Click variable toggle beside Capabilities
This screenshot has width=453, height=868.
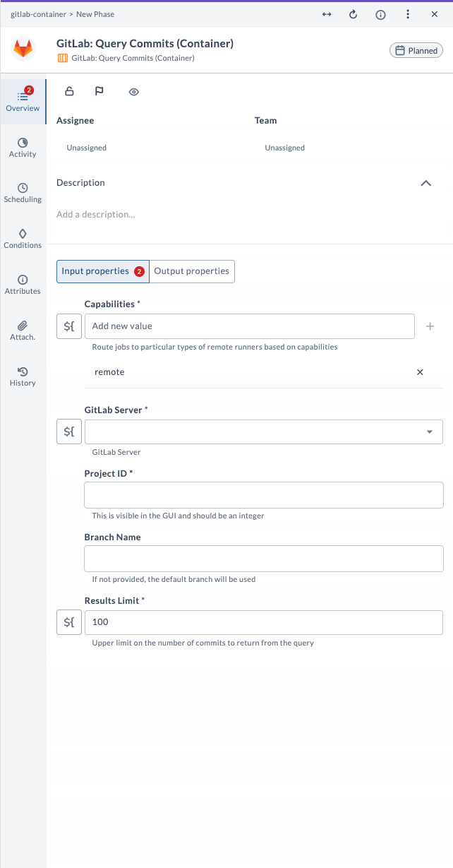[x=69, y=326]
